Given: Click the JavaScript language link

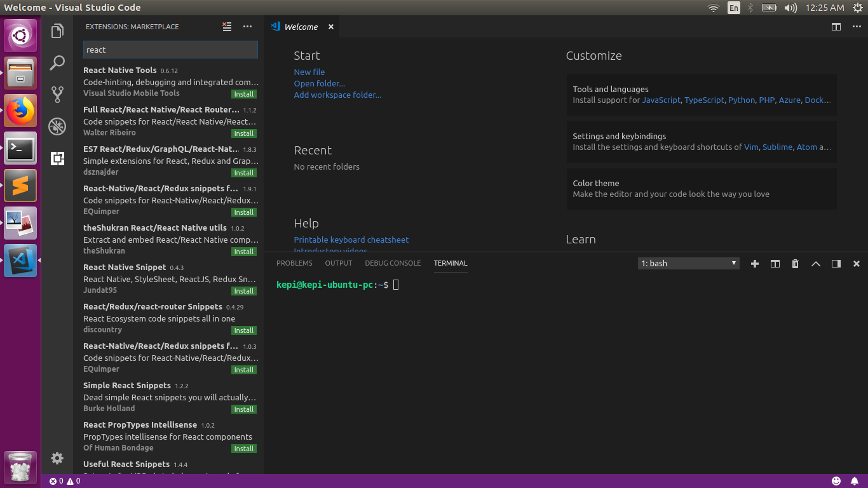Looking at the screenshot, I should coord(661,100).
